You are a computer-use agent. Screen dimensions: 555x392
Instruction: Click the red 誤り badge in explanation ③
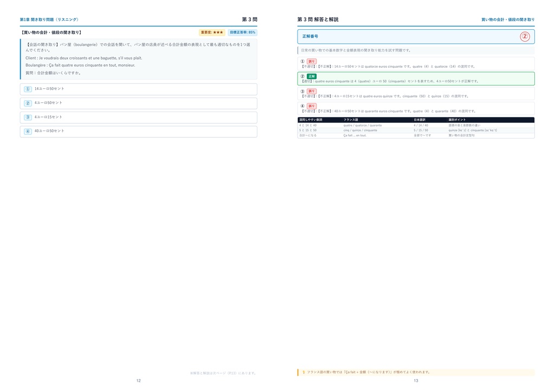[x=312, y=91]
